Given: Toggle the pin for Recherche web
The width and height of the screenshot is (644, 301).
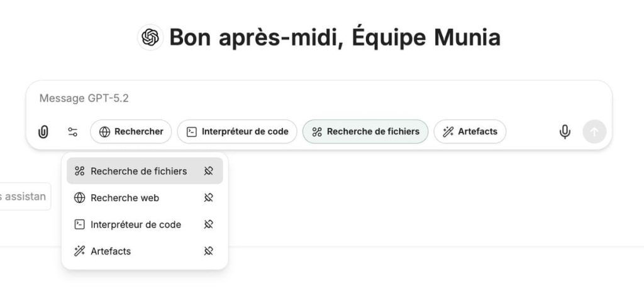Looking at the screenshot, I should (x=209, y=198).
